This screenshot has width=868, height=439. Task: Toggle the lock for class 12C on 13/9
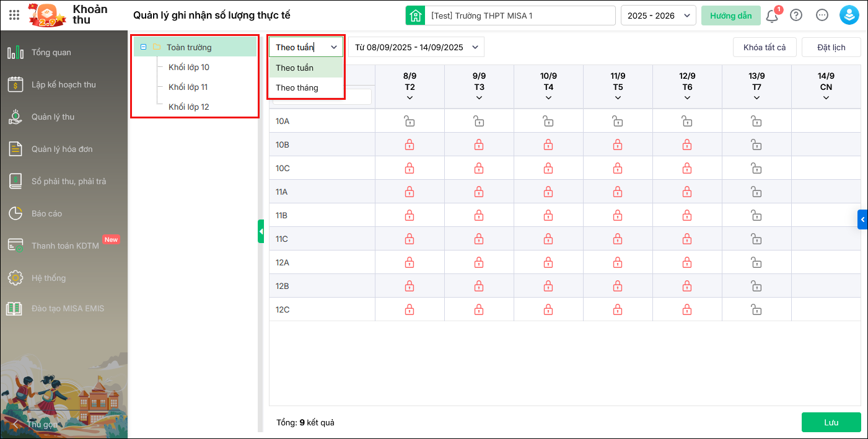[756, 309]
